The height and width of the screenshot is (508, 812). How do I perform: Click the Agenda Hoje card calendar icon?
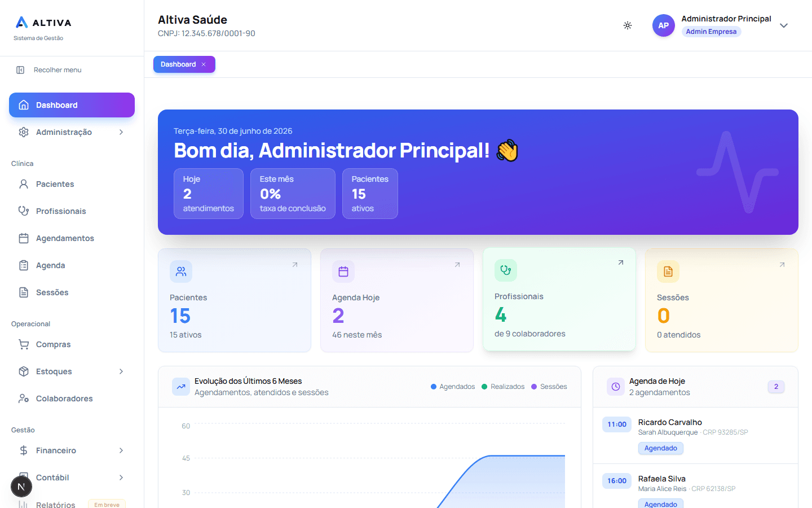tap(343, 271)
